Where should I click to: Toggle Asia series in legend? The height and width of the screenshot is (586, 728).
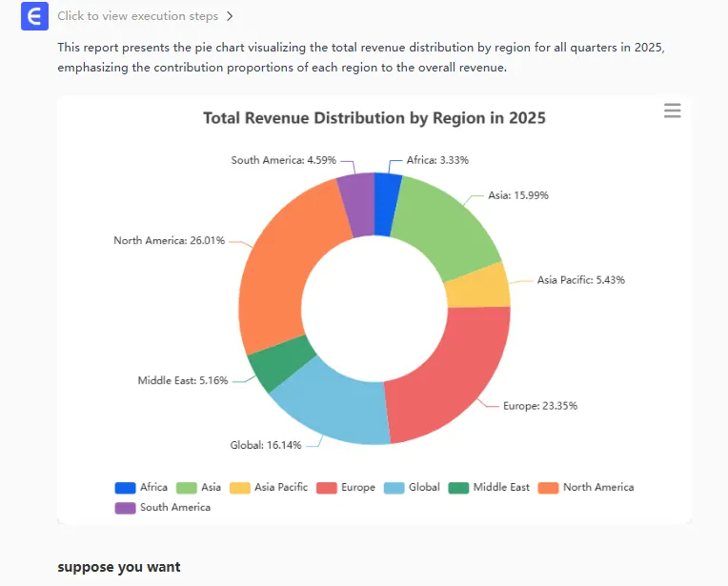click(x=197, y=487)
